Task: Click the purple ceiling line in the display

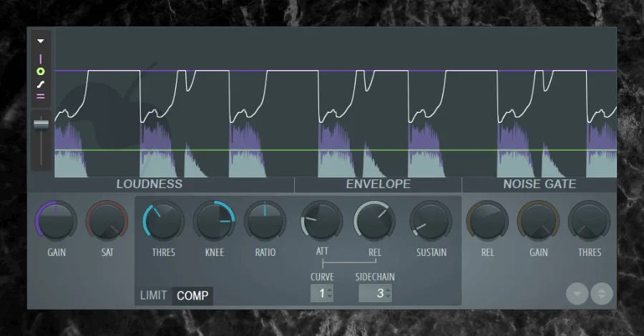Action: (336, 71)
